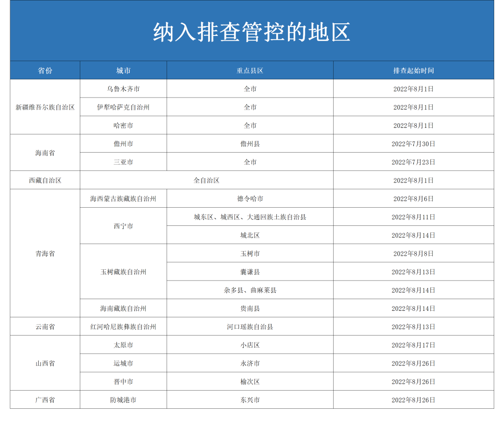Image resolution: width=504 pixels, height=427 pixels.
Task: Select the date 2022年7月23日
Action: coord(413,162)
